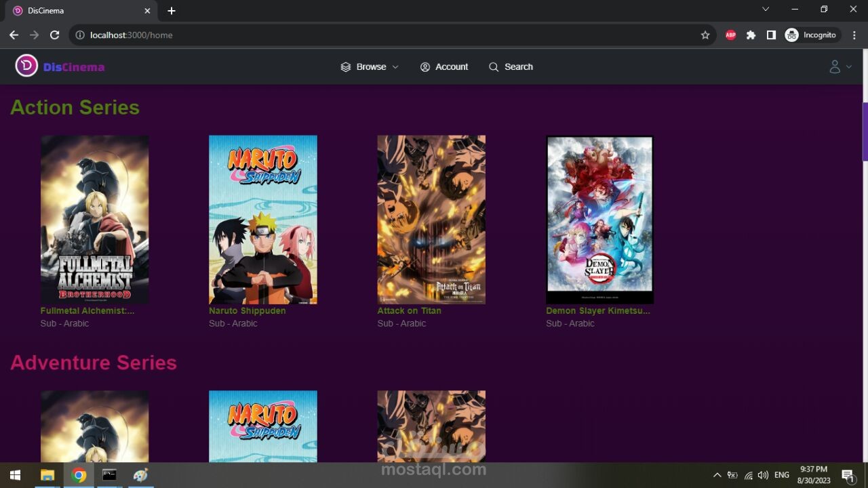This screenshot has width=868, height=488.
Task: Go to the Account page
Action: (x=444, y=66)
